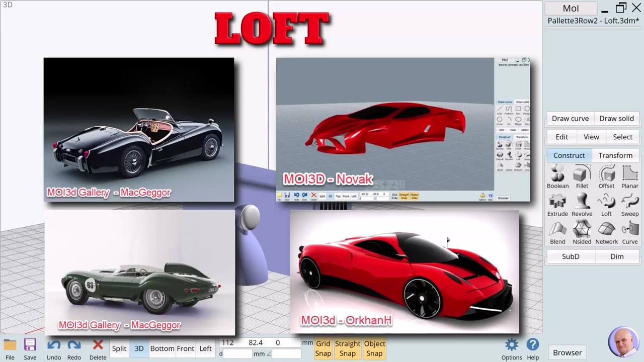Click the green race car image
Image resolution: width=644 pixels, height=362 pixels.
140,273
